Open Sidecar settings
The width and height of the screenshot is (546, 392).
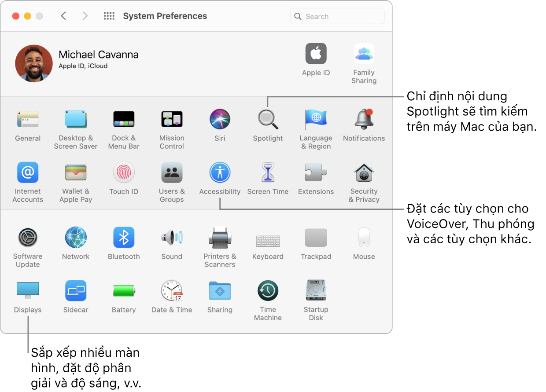(x=76, y=291)
